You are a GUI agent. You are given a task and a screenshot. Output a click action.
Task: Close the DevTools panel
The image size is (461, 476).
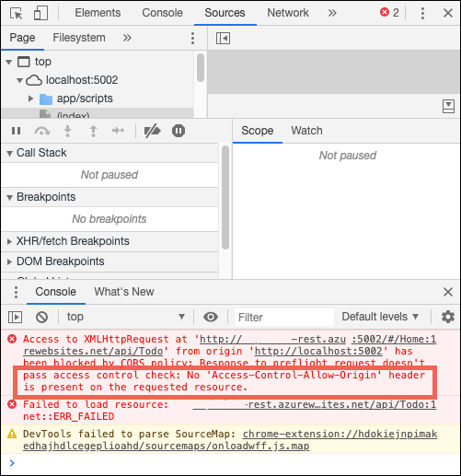click(x=448, y=13)
